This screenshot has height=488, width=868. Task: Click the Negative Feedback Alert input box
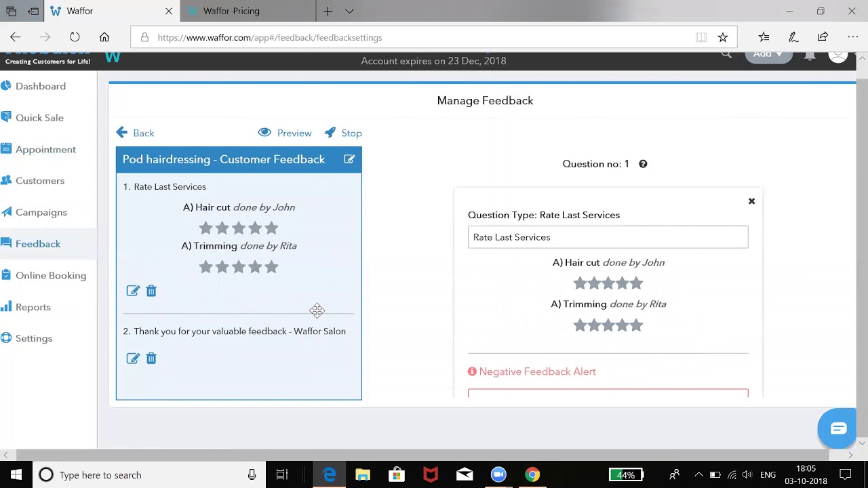click(x=608, y=393)
